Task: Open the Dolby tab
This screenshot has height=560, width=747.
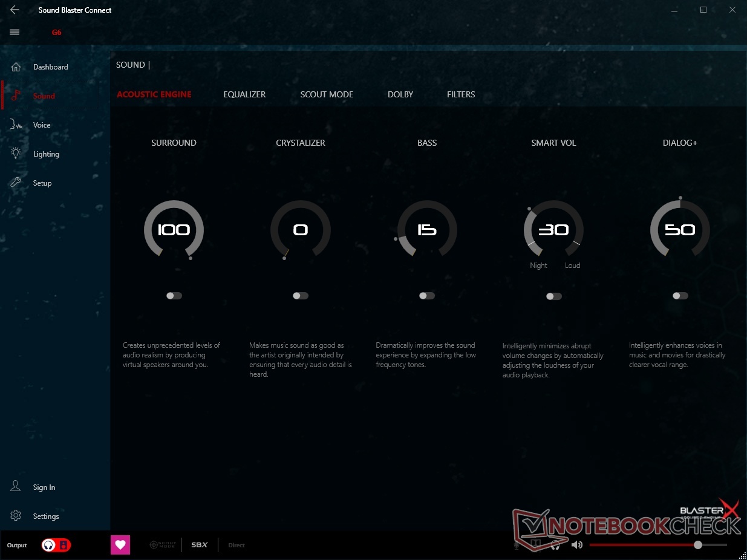Action: pyautogui.click(x=400, y=94)
